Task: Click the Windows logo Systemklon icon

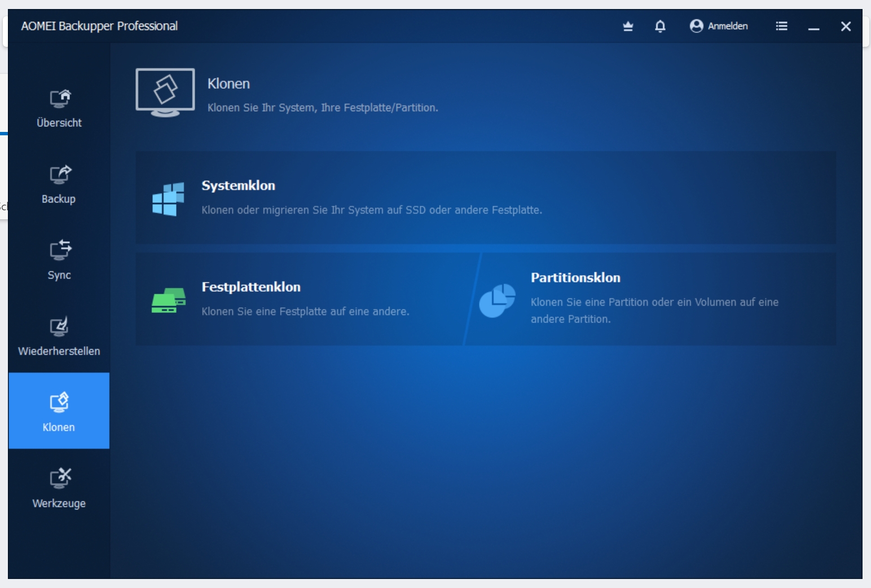Action: [x=168, y=199]
